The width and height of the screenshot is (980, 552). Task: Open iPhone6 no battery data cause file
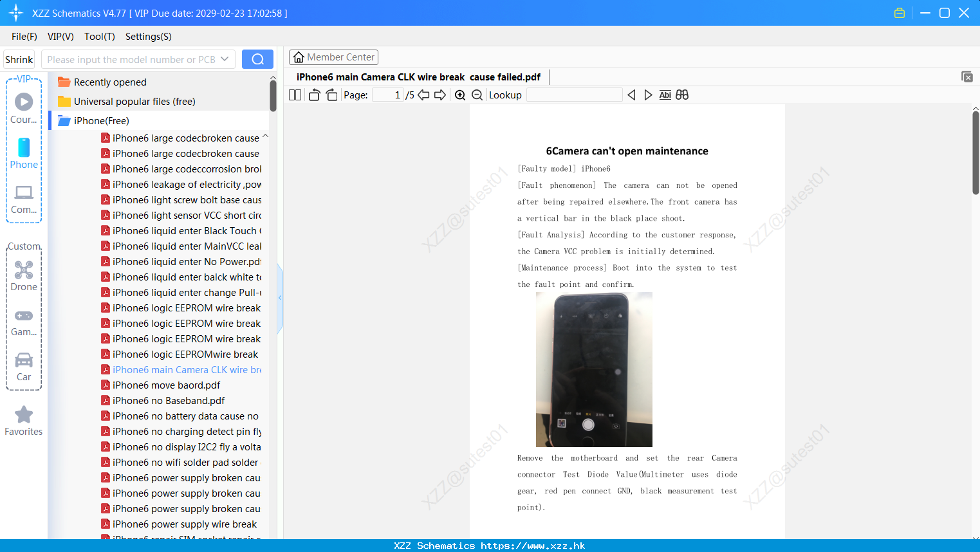click(x=180, y=416)
